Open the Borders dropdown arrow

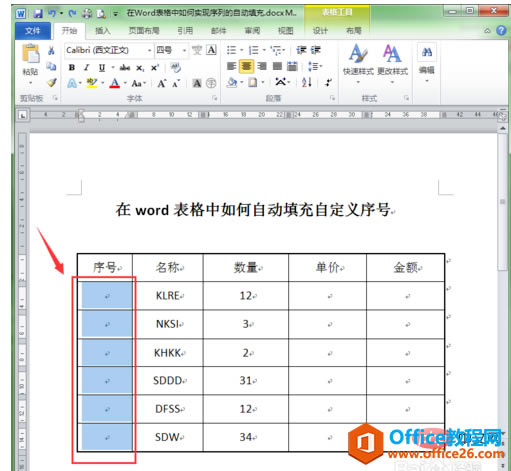263,82
